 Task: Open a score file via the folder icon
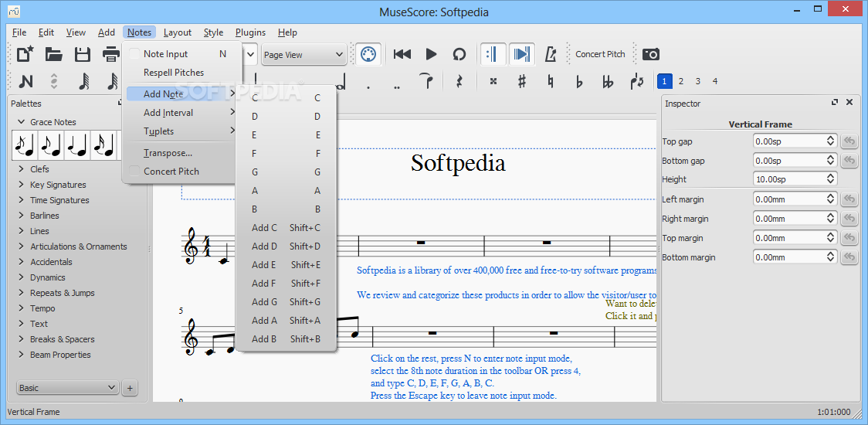(x=54, y=54)
